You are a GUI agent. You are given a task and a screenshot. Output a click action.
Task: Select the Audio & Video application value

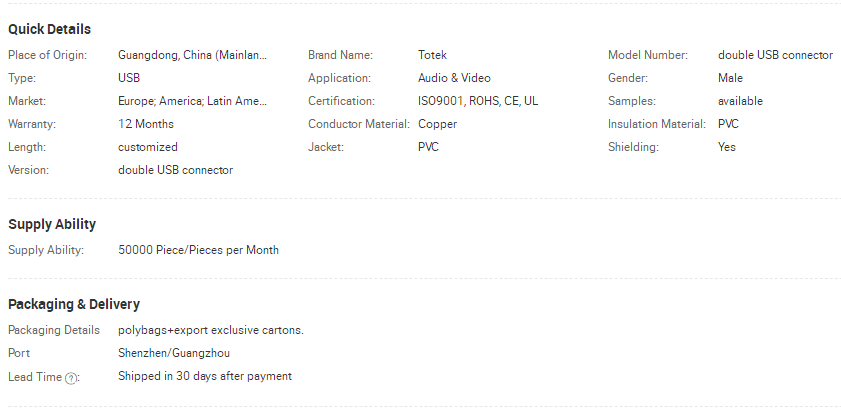[x=454, y=78]
